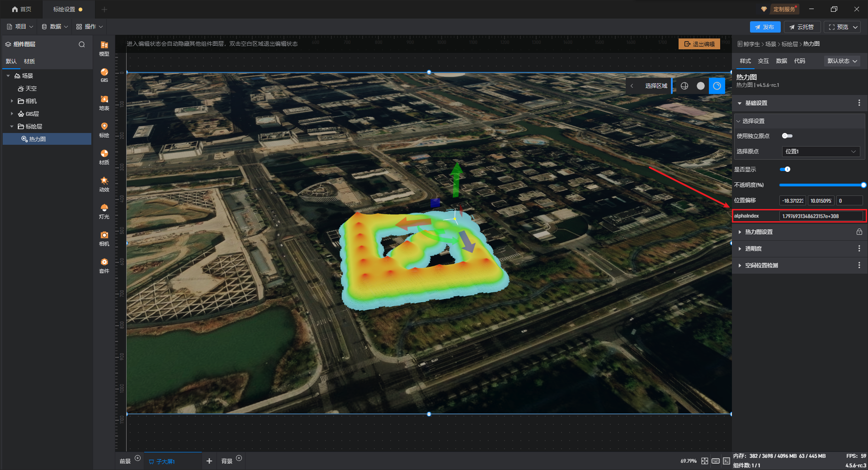Open the 预览 dropdown arrow

[855, 27]
